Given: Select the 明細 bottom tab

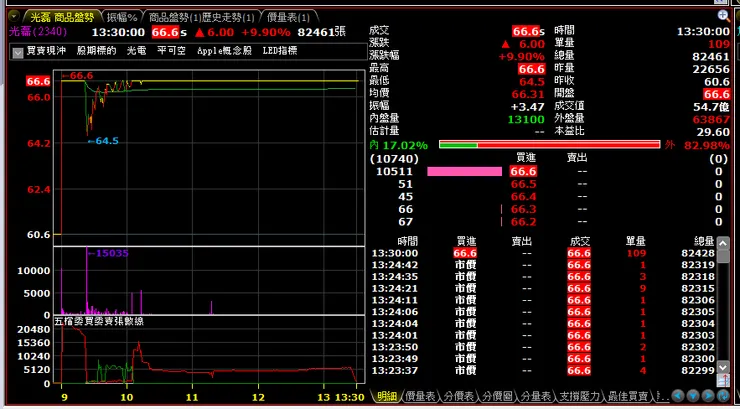Looking at the screenshot, I should [387, 396].
